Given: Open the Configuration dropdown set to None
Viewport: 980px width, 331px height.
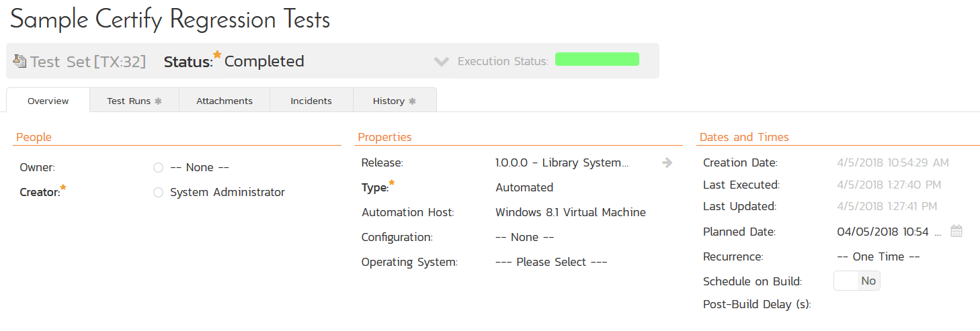Looking at the screenshot, I should pos(524,237).
